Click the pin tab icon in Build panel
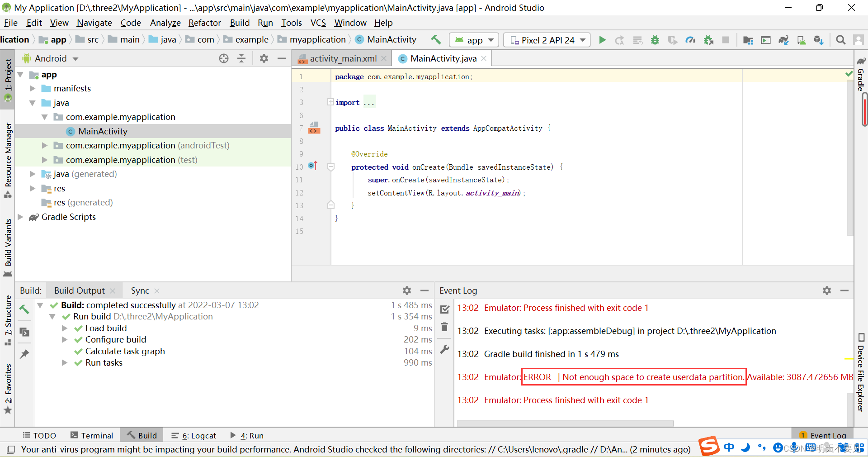Image resolution: width=868 pixels, height=457 pixels. (x=24, y=354)
